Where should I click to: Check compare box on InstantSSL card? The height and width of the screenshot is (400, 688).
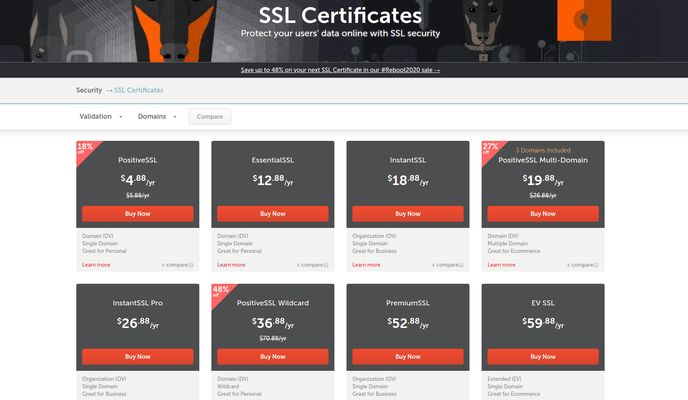[x=461, y=265]
